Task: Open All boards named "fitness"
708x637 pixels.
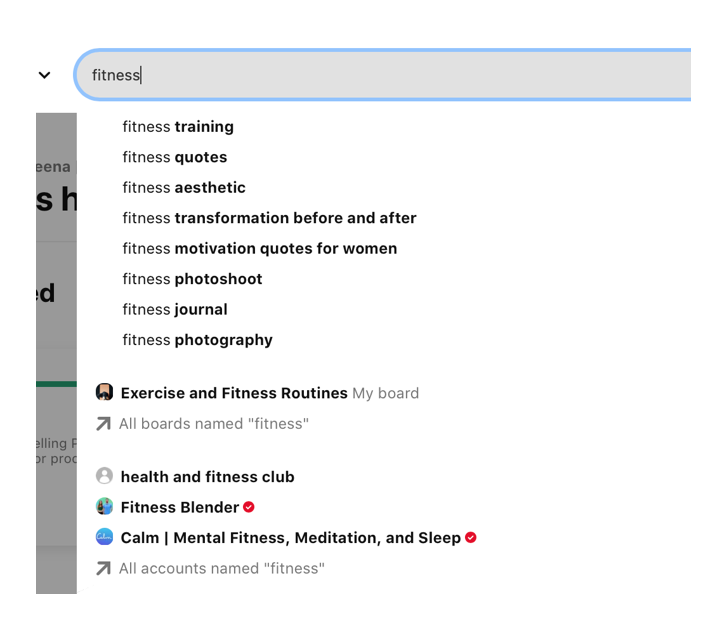Action: click(x=213, y=424)
